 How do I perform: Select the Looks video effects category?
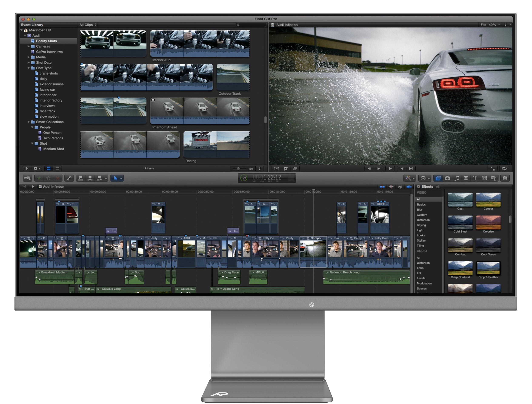tap(421, 235)
